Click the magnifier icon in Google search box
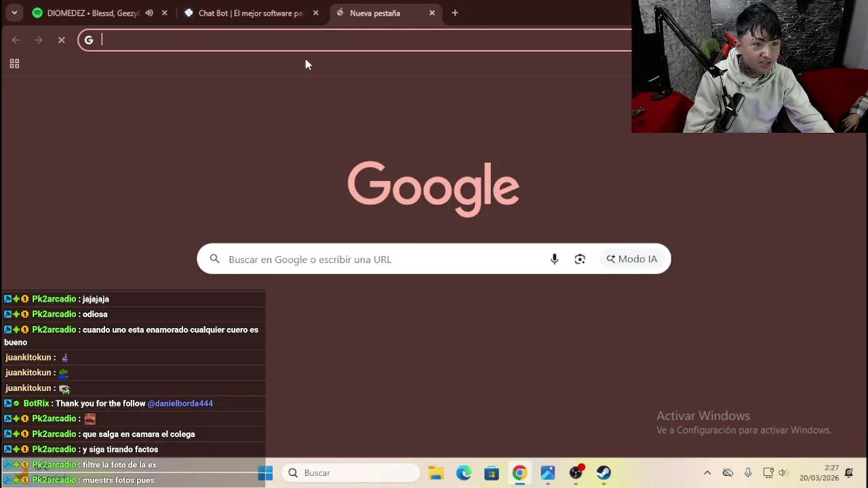 [214, 259]
